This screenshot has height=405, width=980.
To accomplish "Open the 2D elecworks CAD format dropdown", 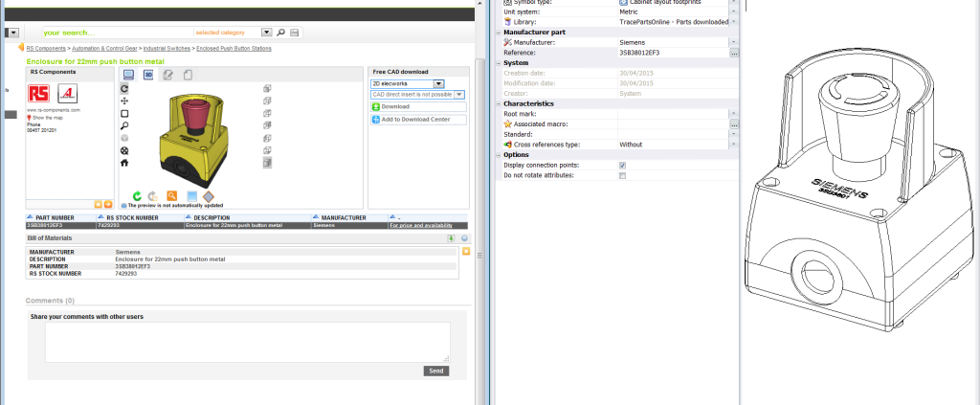I will (438, 83).
